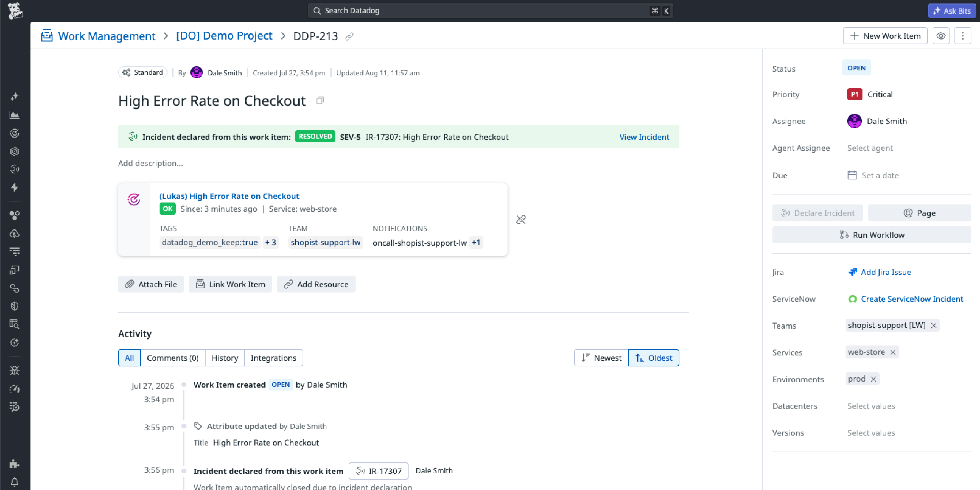Click the Ask Bits button
Screen dimensions: 980x490
click(952, 11)
